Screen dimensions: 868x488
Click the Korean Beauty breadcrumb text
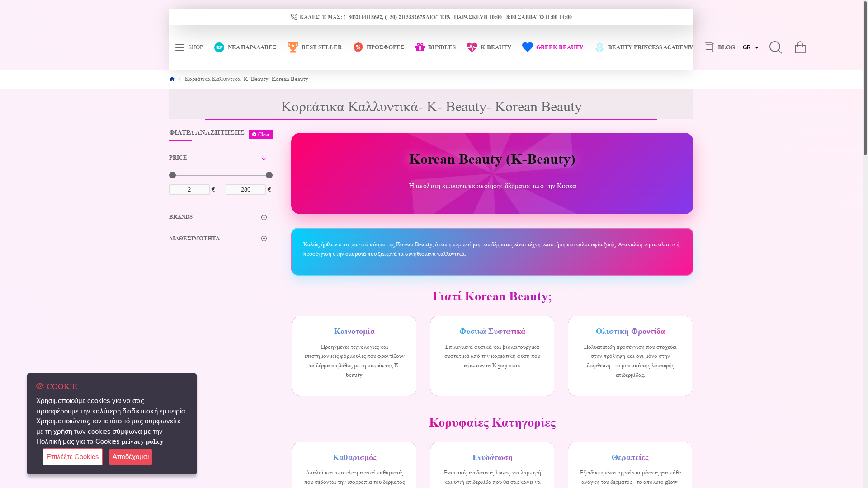[x=246, y=79]
